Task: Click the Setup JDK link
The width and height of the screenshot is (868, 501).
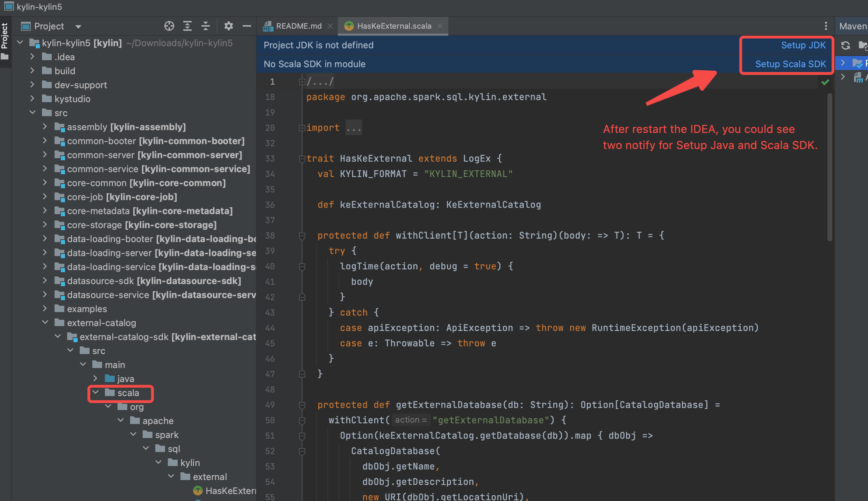Action: [x=803, y=45]
